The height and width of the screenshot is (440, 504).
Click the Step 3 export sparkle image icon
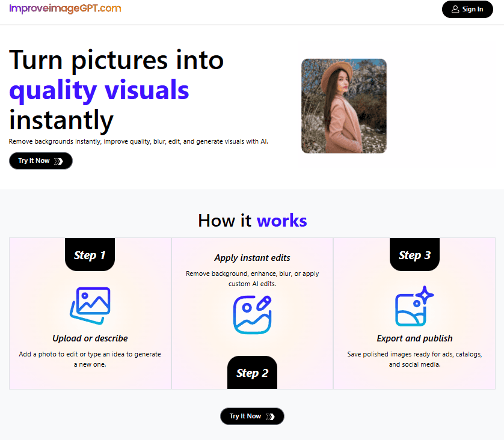[413, 307]
